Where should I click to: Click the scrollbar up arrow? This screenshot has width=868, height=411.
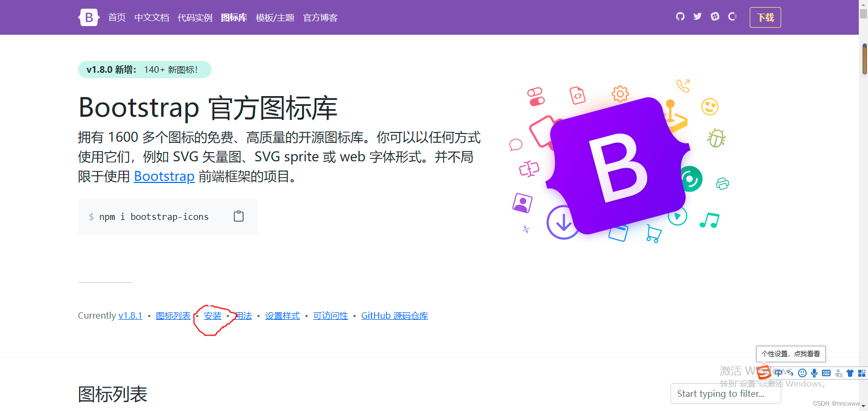(863, 4)
